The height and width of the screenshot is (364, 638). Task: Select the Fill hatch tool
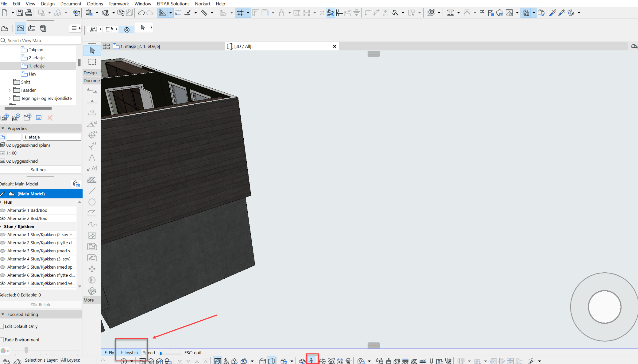coord(92,180)
